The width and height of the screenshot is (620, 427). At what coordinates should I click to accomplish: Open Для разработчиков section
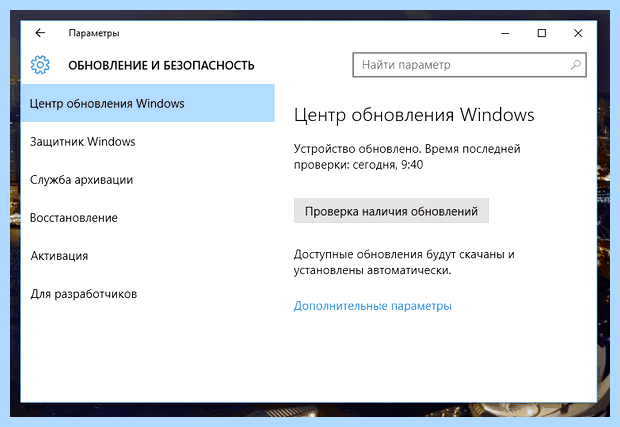[84, 294]
